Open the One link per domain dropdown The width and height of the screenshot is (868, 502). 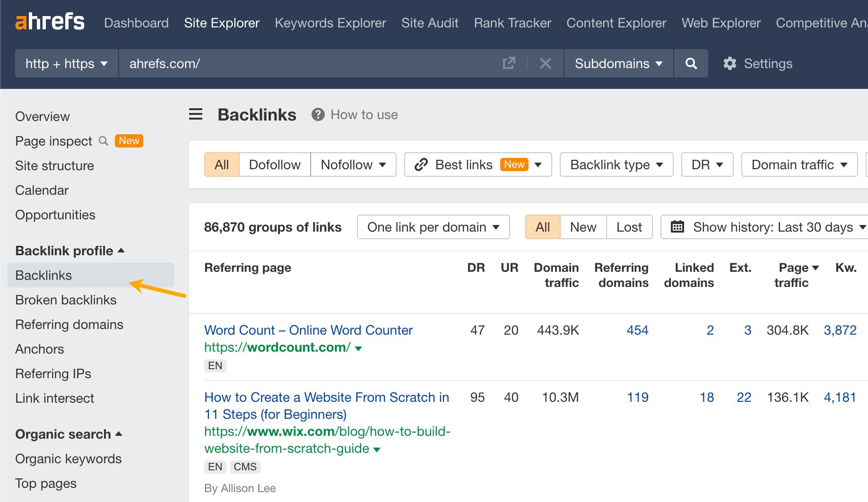click(433, 227)
